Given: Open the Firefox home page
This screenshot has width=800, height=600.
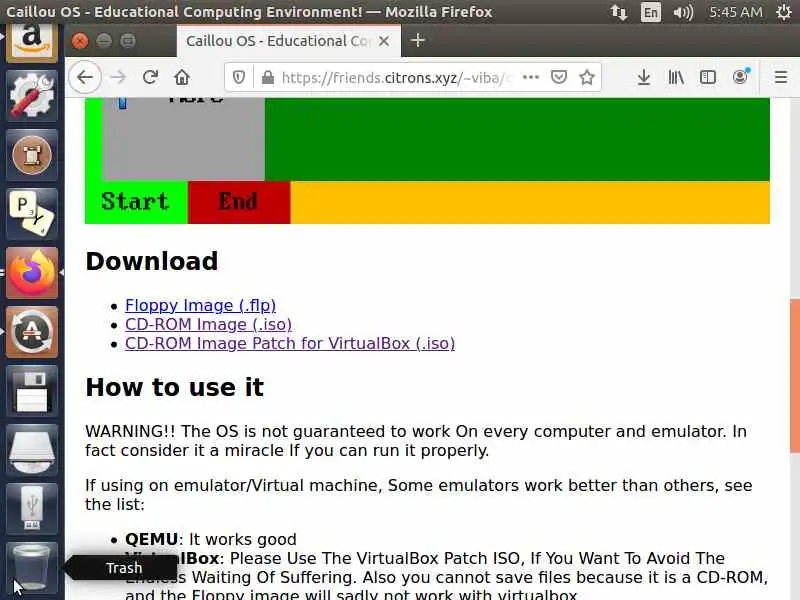Looking at the screenshot, I should point(182,78).
